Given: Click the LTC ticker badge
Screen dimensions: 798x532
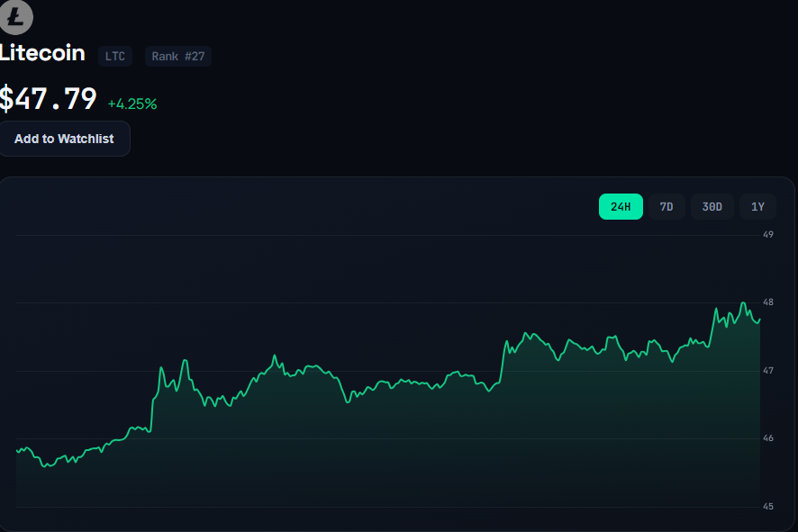Looking at the screenshot, I should (115, 56).
